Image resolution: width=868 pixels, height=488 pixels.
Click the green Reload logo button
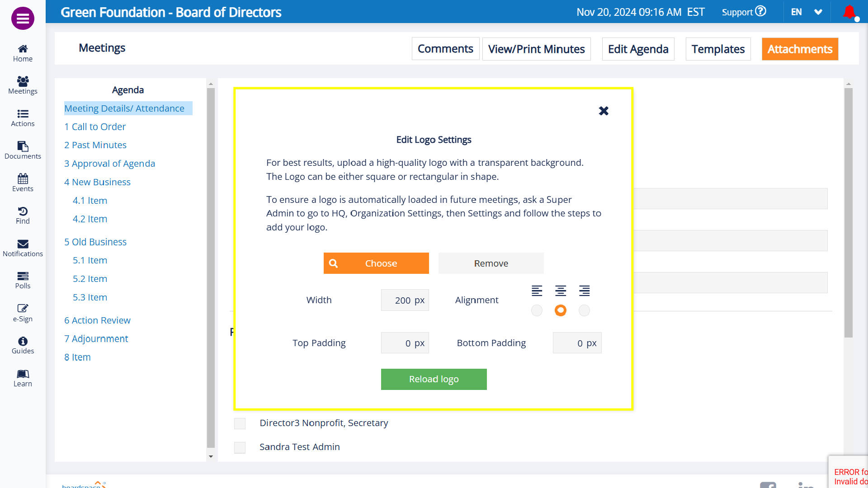(434, 379)
